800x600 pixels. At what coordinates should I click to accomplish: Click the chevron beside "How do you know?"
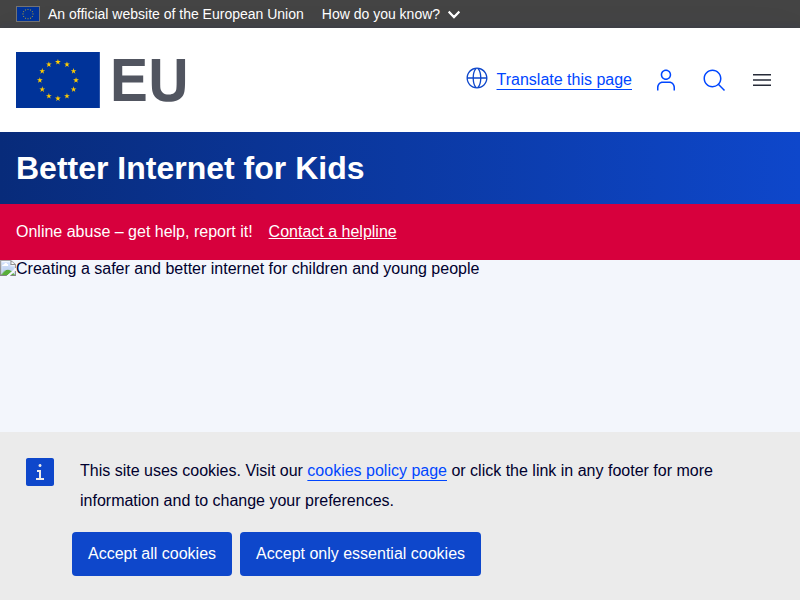455,15
